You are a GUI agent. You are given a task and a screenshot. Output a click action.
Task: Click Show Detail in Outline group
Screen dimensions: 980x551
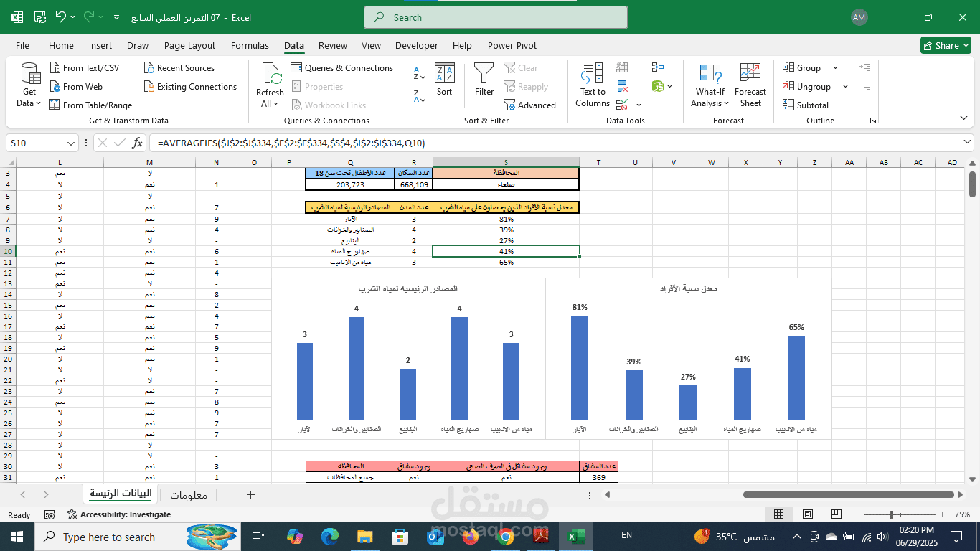coord(864,67)
